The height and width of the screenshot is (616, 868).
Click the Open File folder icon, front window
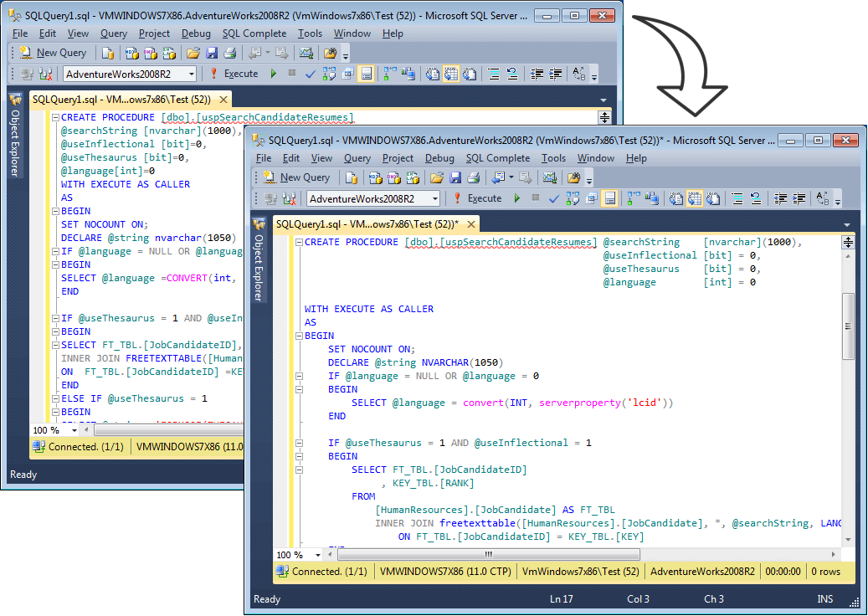pos(437,177)
